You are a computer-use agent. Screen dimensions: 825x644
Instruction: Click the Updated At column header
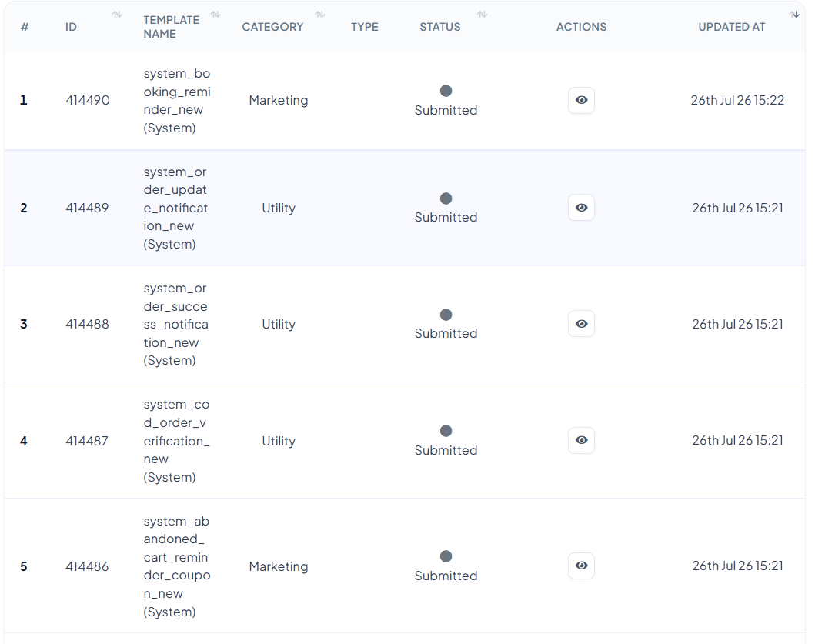pyautogui.click(x=731, y=27)
